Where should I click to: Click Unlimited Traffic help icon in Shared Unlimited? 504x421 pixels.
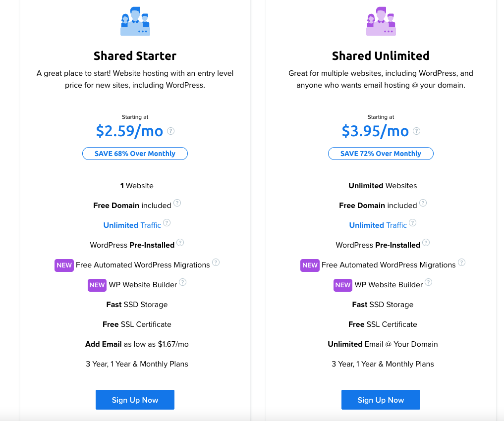click(x=413, y=223)
